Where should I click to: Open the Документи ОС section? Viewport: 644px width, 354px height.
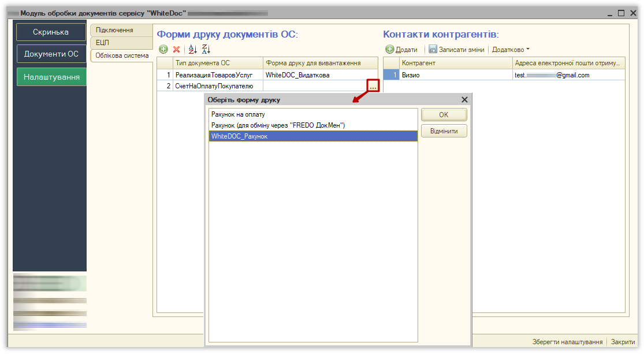click(x=51, y=54)
